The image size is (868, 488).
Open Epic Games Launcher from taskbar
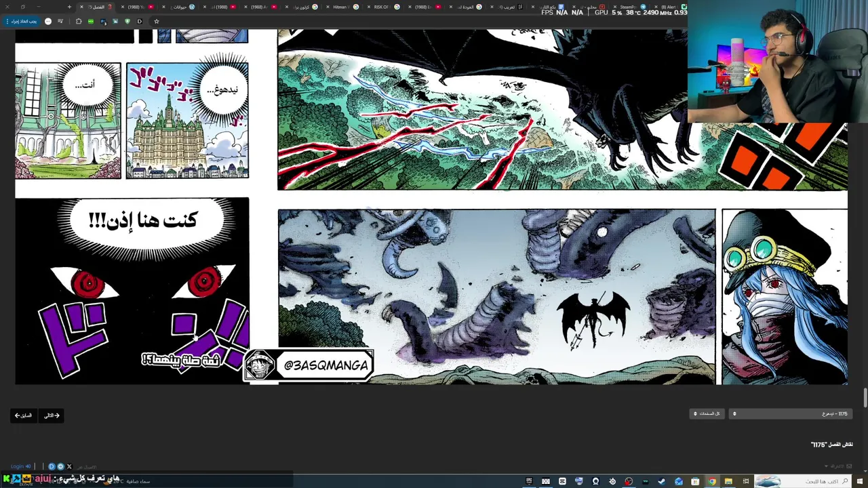[529, 481]
